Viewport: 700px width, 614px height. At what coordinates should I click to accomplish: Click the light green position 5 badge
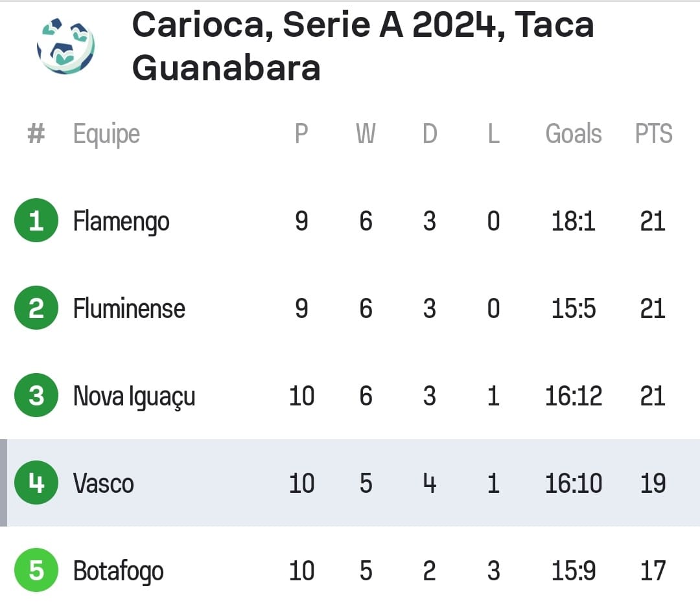click(x=36, y=570)
